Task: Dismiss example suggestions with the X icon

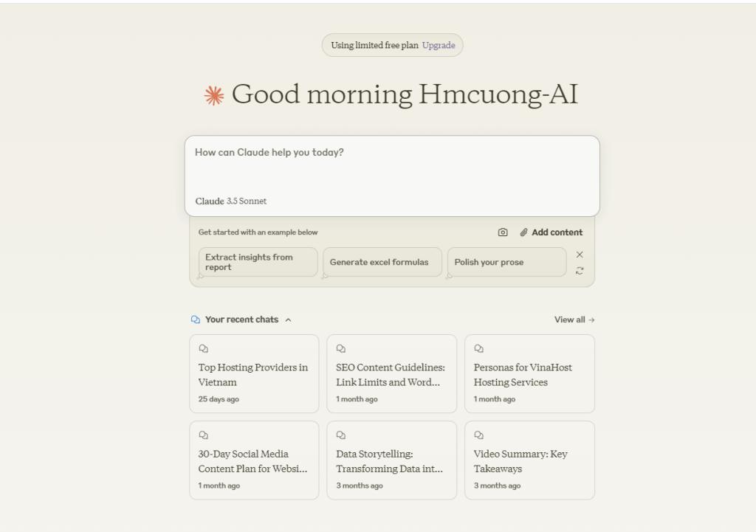Action: coord(580,255)
